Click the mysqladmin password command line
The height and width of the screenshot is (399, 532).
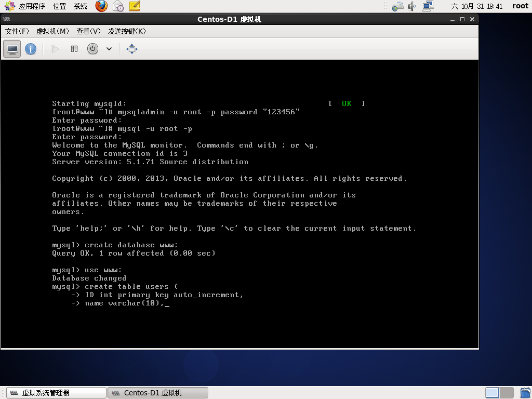tap(176, 112)
